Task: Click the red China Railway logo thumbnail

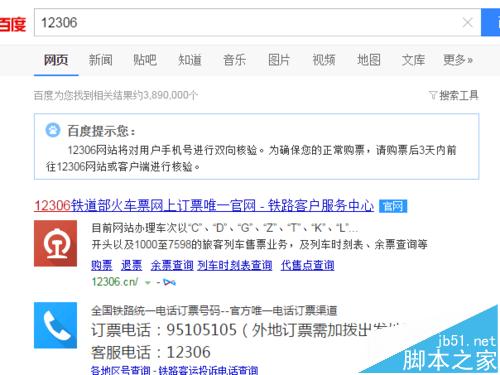Action: tap(55, 243)
